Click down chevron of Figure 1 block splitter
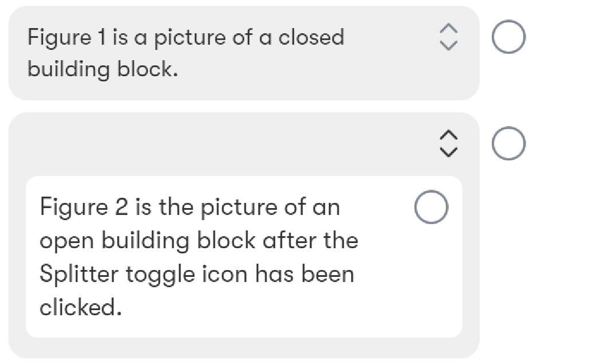Image resolution: width=592 pixels, height=364 pixels. pyautogui.click(x=449, y=45)
